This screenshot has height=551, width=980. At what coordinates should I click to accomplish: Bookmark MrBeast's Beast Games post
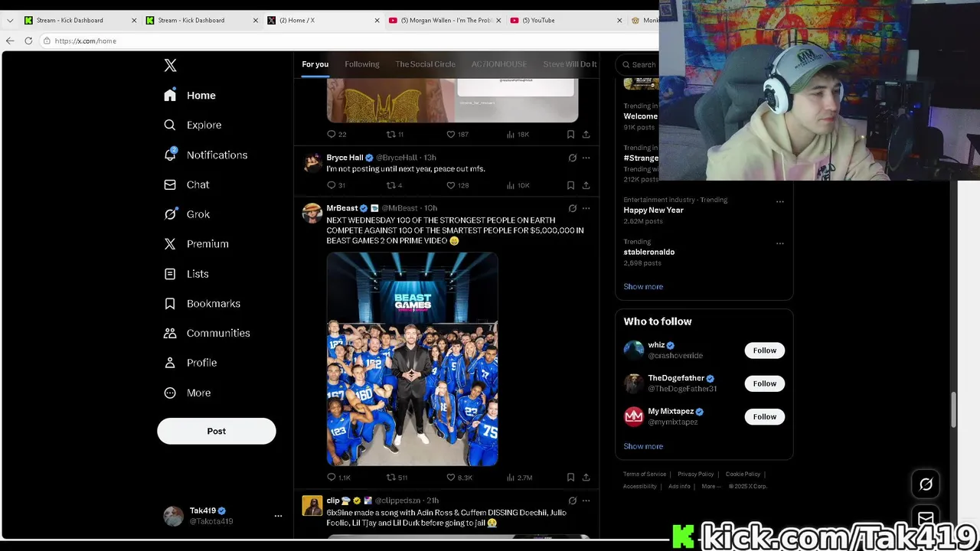(x=570, y=478)
